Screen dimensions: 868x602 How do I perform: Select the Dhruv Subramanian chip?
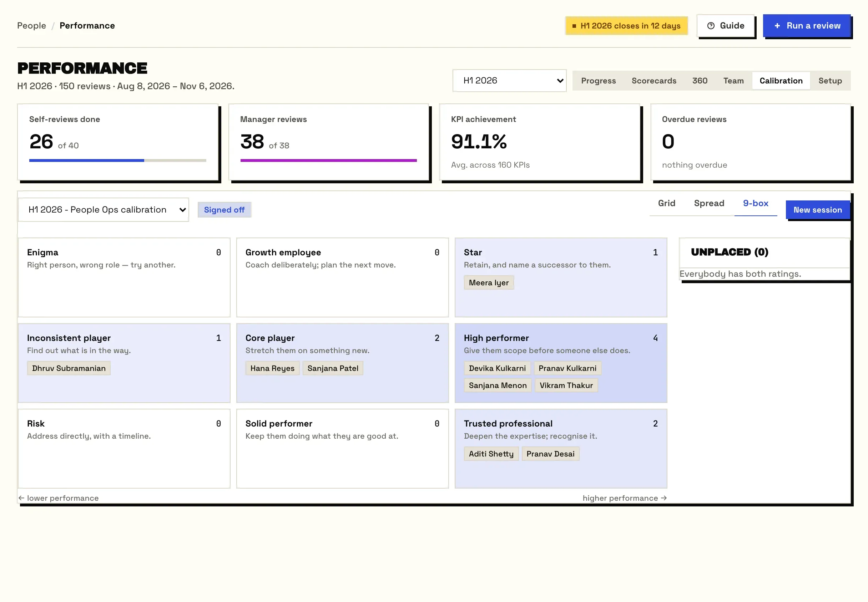click(x=69, y=368)
